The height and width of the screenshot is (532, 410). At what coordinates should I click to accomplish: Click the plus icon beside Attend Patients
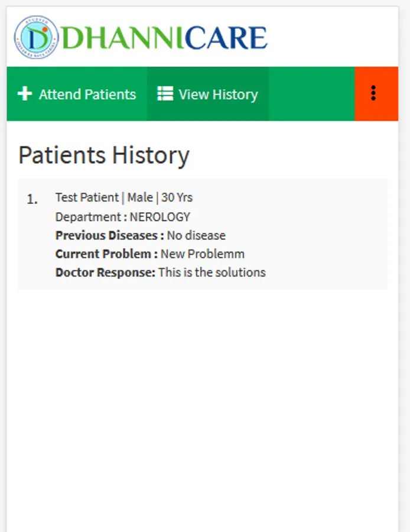[24, 94]
